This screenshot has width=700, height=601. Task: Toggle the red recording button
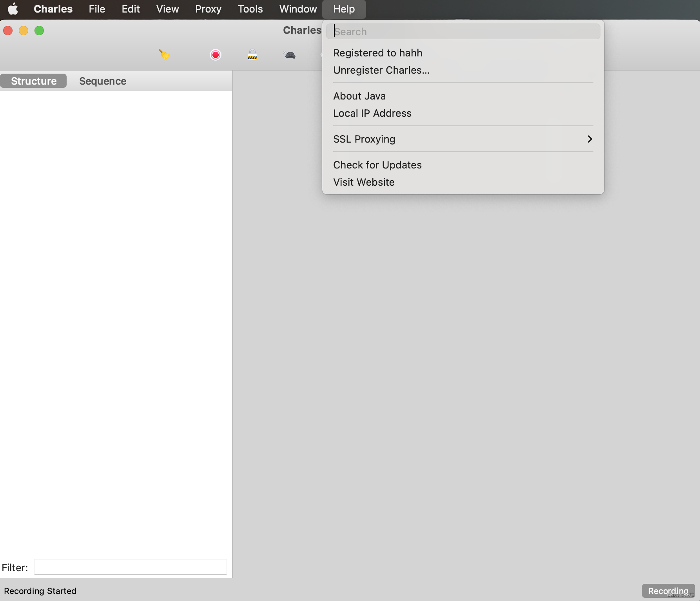pyautogui.click(x=215, y=55)
